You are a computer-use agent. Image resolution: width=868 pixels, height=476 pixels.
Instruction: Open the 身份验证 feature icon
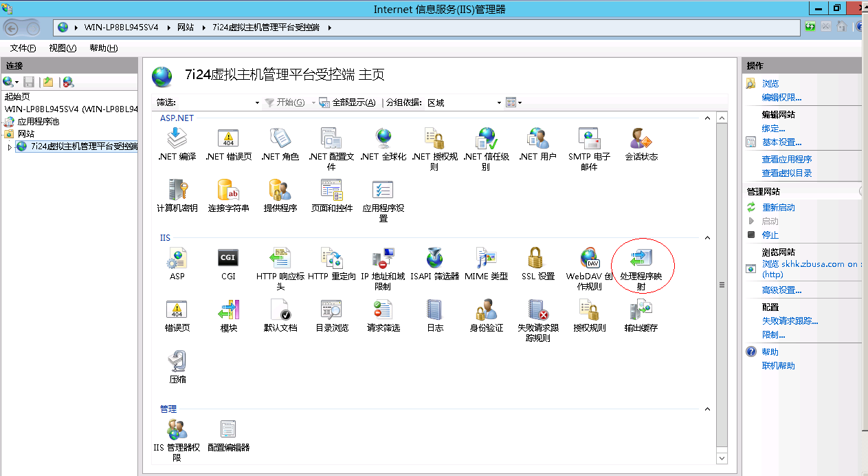click(486, 310)
